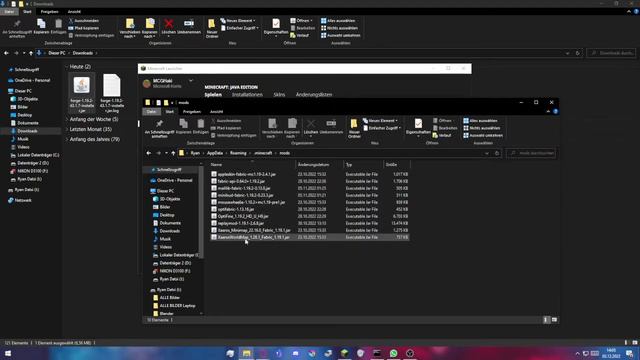Click Löschen red X in Downloads window
This screenshot has width=640, height=360.
[x=169, y=26]
